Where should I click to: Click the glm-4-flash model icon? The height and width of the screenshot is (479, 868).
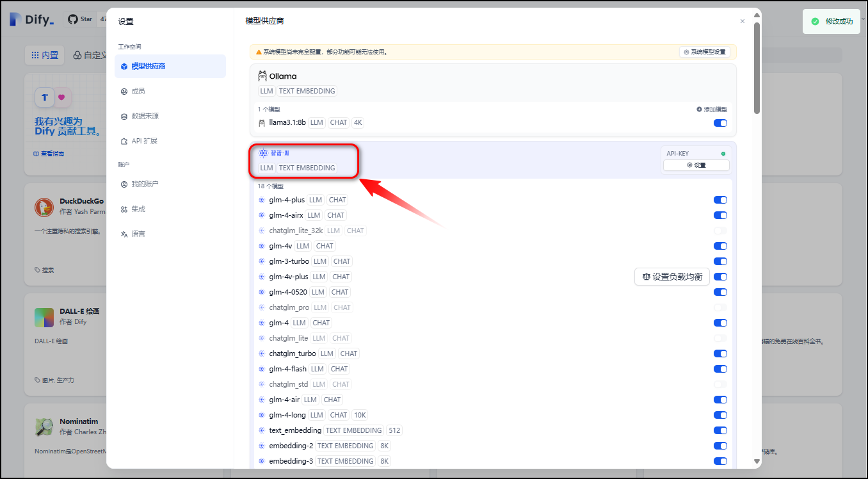point(261,369)
